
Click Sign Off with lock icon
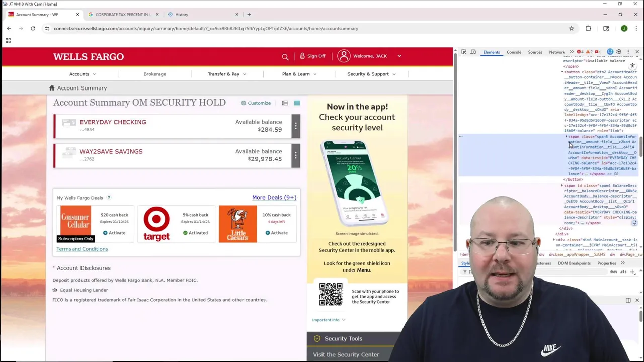pyautogui.click(x=312, y=56)
